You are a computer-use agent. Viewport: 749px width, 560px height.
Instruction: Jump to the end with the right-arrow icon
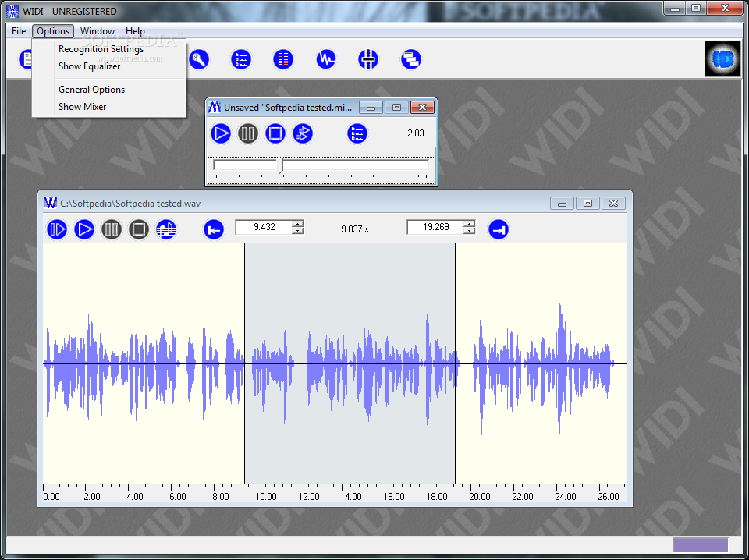point(499,229)
